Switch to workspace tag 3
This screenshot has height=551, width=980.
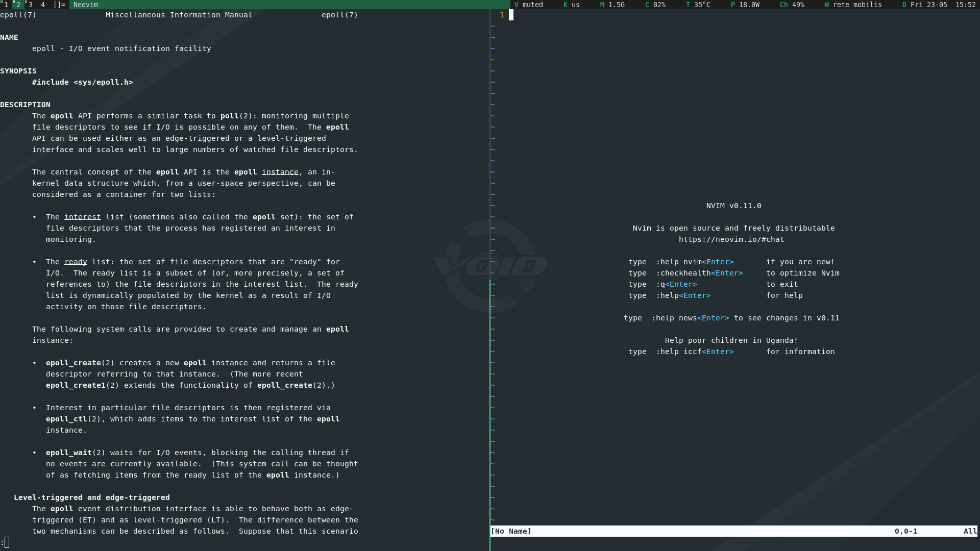30,5
